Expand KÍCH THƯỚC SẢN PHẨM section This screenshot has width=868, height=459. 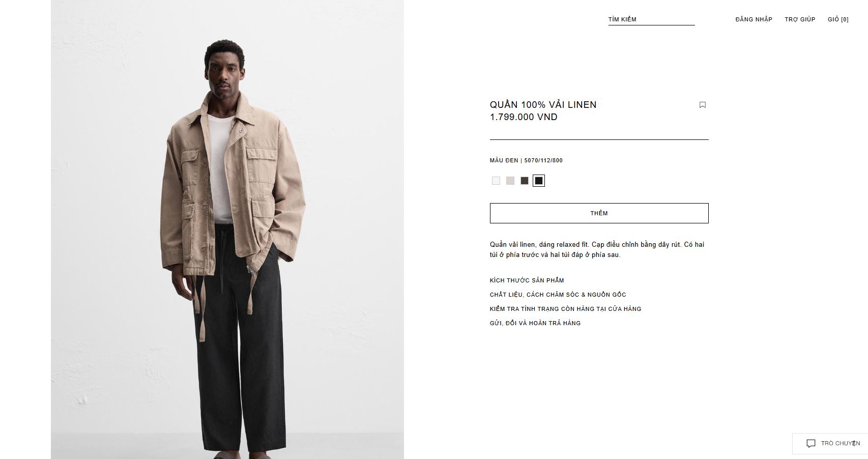pos(527,280)
